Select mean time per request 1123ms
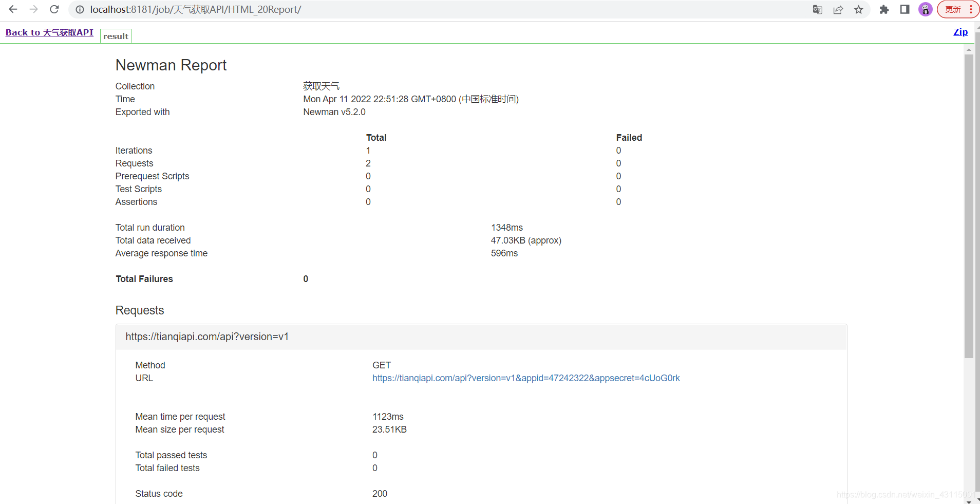The image size is (980, 504). pyautogui.click(x=388, y=417)
